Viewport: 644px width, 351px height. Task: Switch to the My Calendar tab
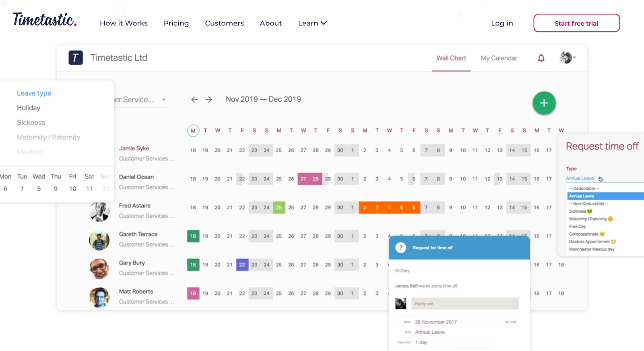(499, 58)
